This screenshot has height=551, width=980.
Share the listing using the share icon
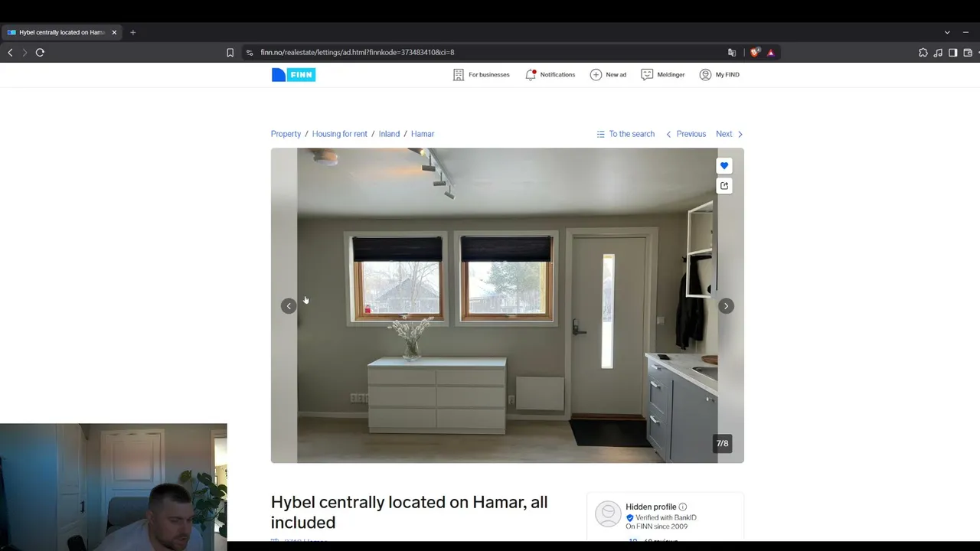(724, 186)
